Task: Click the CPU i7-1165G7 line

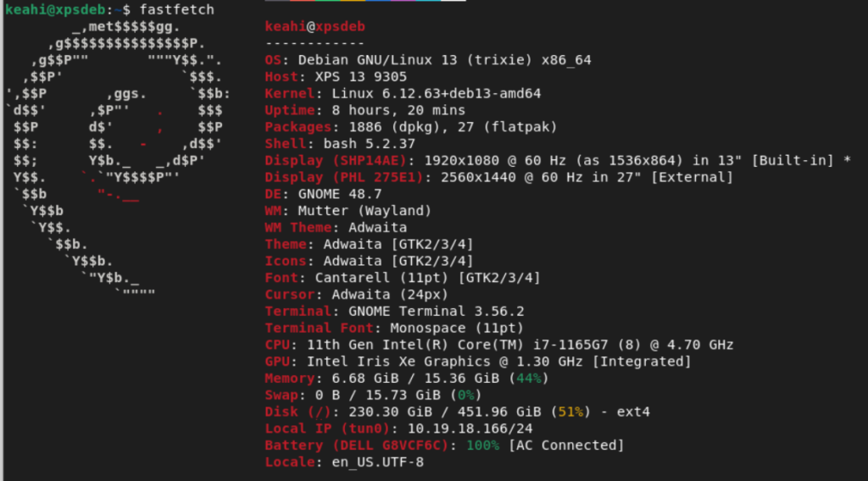Action: point(499,345)
